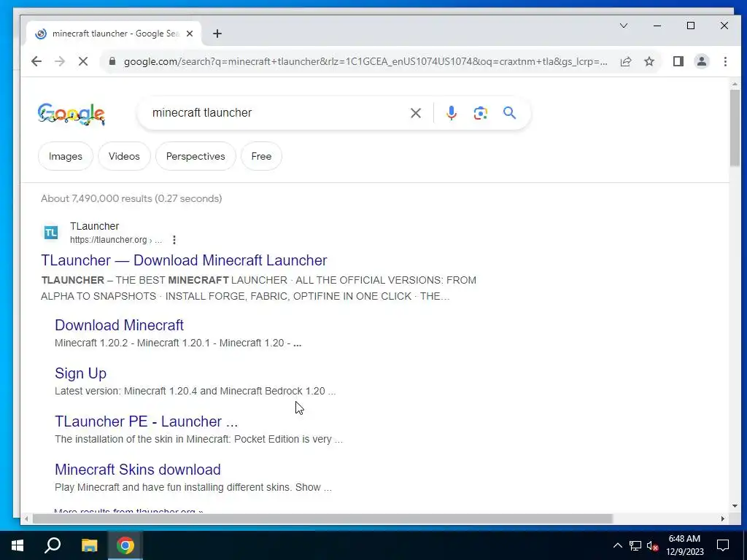This screenshot has width=747, height=560.
Task: Click the https://tlauncher.org URL text
Action: tap(108, 240)
